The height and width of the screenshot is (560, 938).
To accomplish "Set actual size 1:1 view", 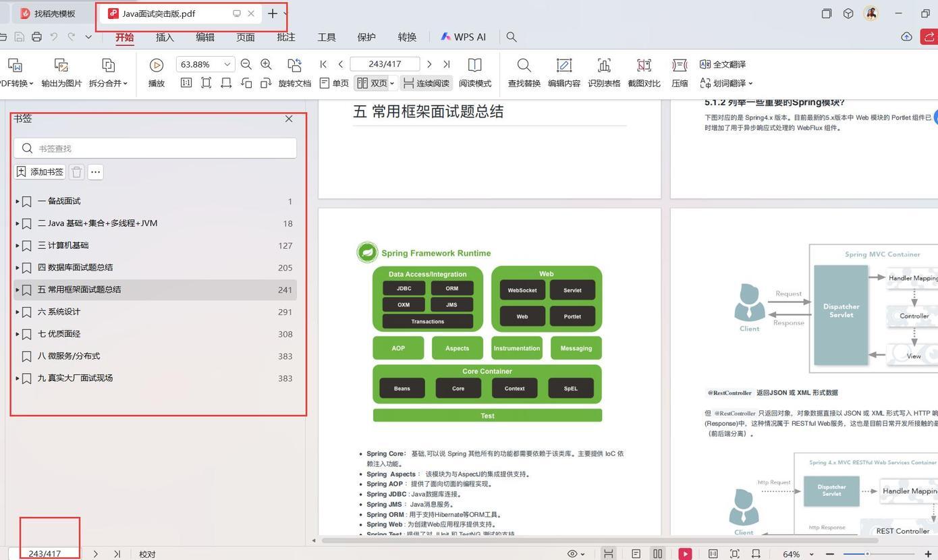I will tap(186, 83).
